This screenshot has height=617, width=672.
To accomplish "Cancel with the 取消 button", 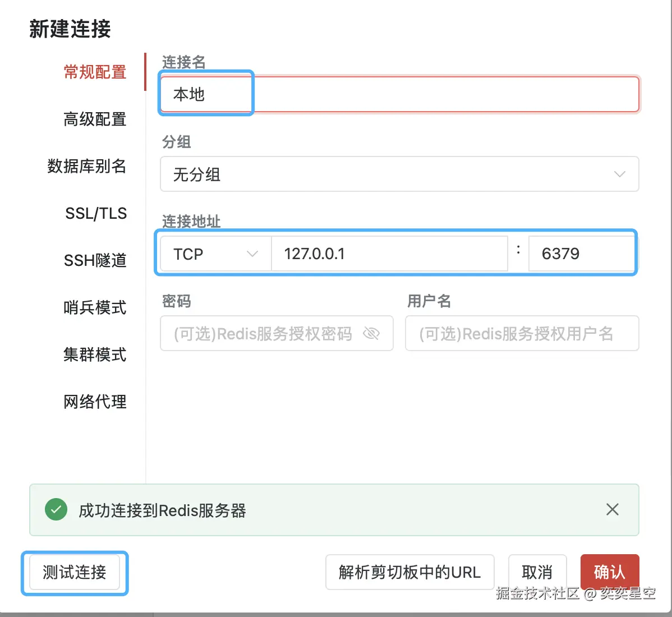I will 537,572.
